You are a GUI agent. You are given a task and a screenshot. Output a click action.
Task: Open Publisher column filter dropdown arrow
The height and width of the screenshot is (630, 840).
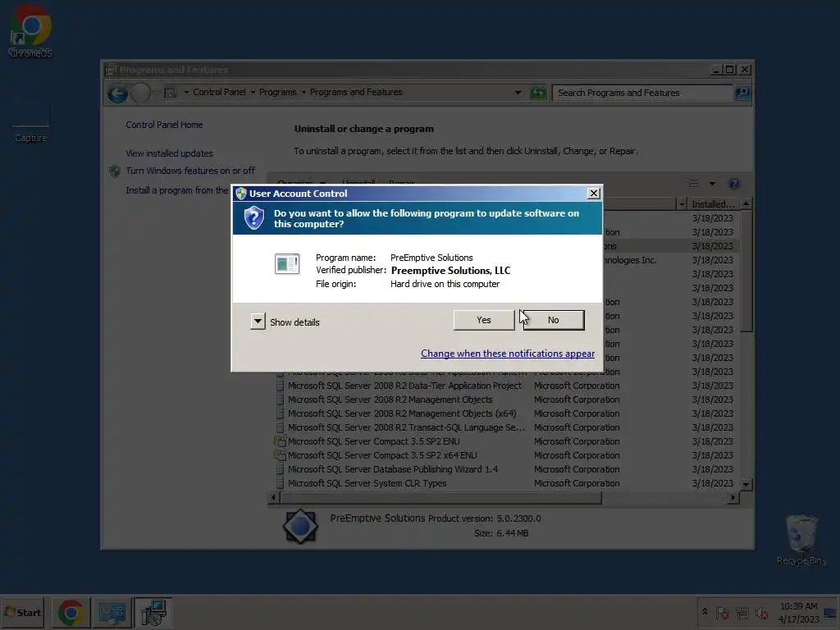[x=682, y=204]
